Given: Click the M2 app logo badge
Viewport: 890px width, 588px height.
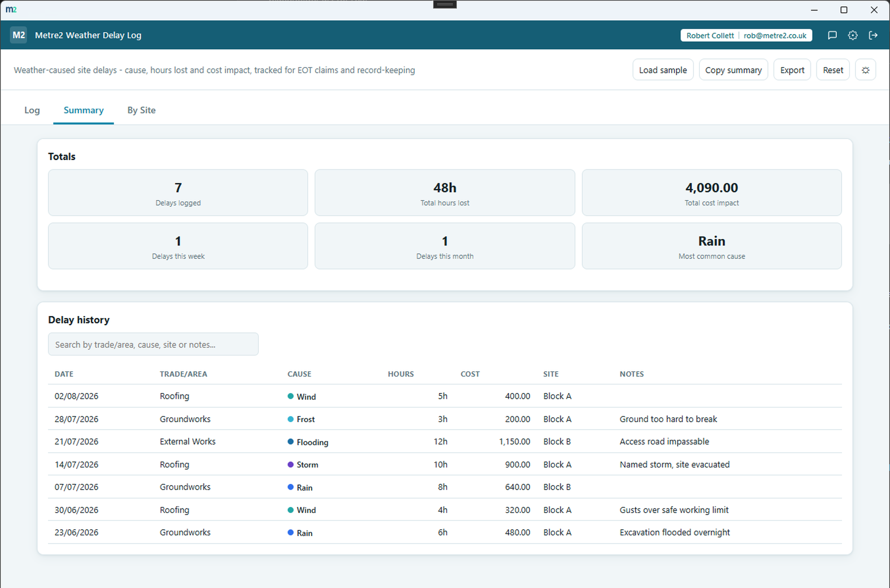Looking at the screenshot, I should pyautogui.click(x=18, y=35).
